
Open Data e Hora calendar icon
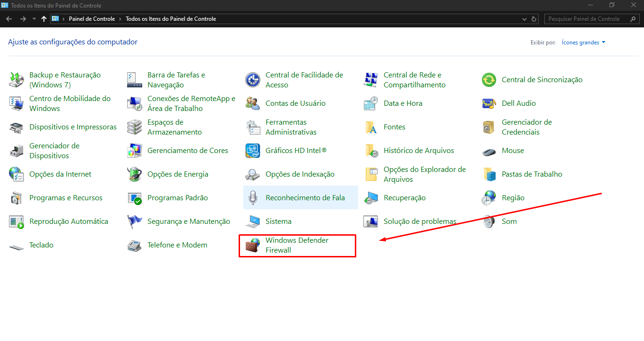point(371,103)
